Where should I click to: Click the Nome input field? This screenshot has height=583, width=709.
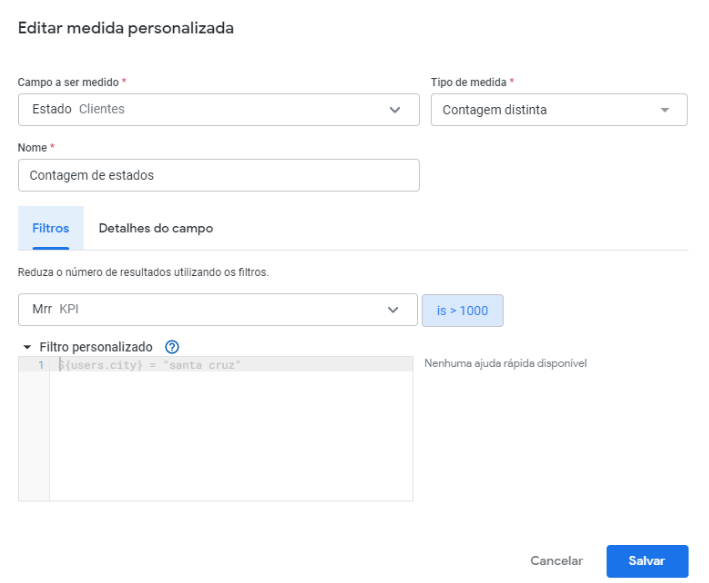pyautogui.click(x=219, y=175)
